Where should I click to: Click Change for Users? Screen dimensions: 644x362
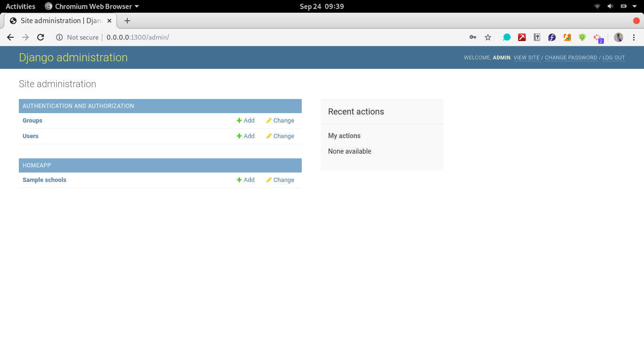coord(280,136)
